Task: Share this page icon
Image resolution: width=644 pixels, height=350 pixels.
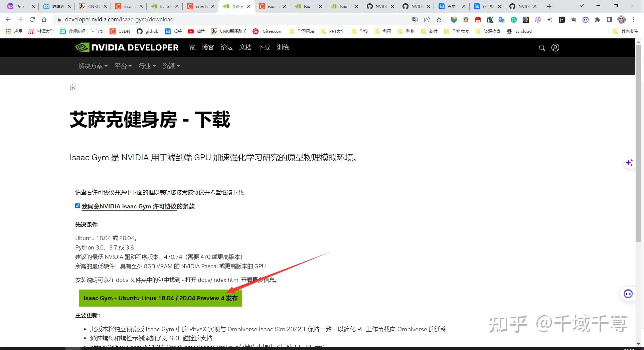Action: (x=427, y=19)
